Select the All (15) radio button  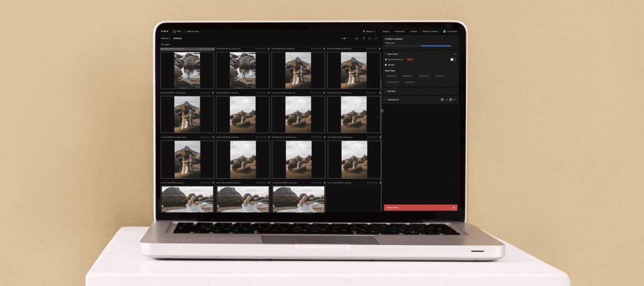pyautogui.click(x=386, y=65)
